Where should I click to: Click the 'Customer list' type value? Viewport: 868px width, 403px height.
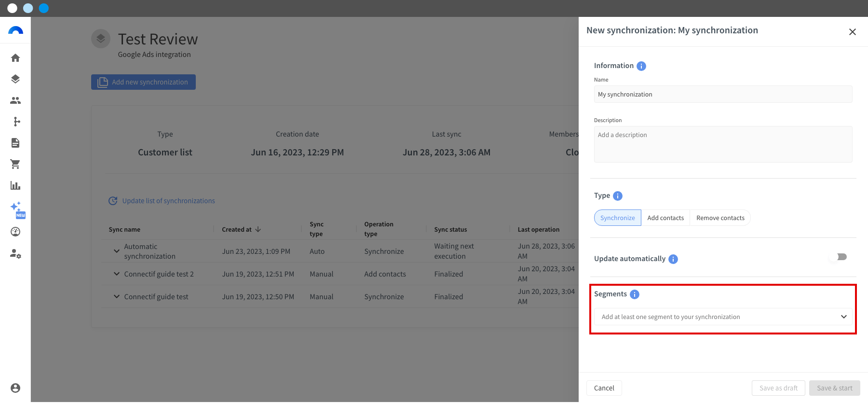(165, 153)
